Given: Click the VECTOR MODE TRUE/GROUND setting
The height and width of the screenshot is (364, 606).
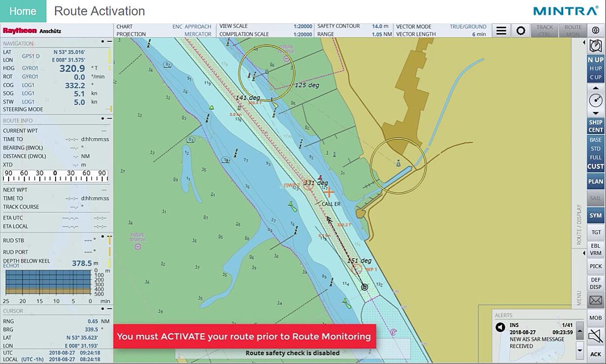Looking at the screenshot, I should click(468, 26).
